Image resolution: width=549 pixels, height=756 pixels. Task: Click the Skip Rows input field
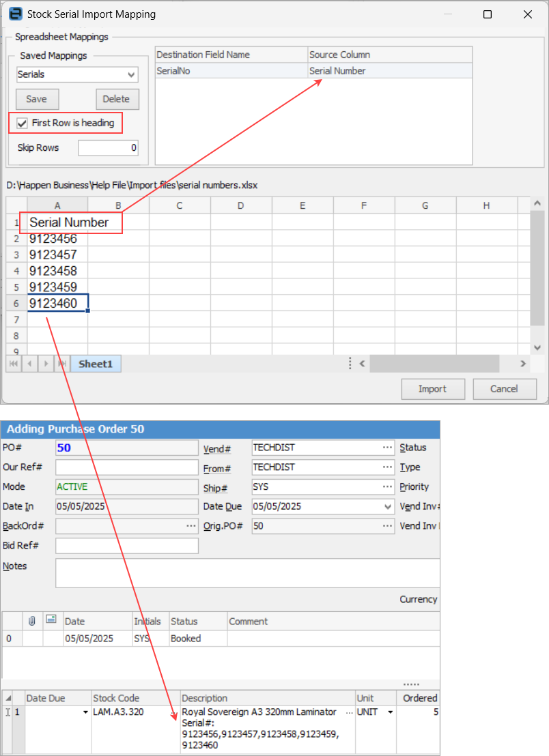pos(109,148)
